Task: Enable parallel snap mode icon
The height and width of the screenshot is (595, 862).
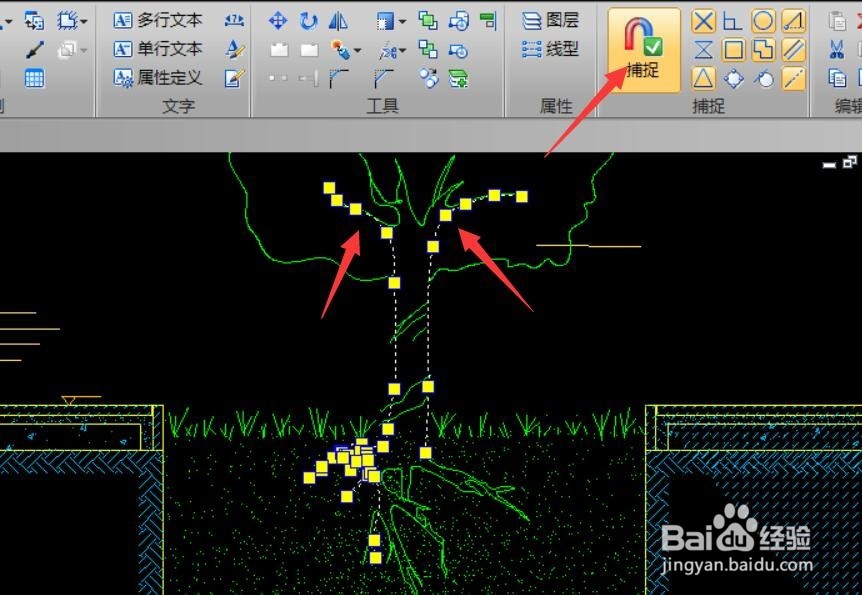Action: [x=793, y=51]
